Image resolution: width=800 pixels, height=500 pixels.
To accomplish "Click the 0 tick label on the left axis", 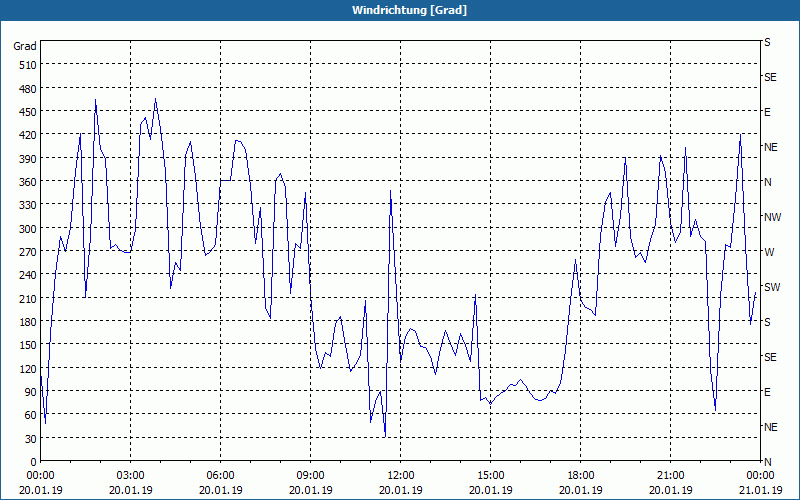I will click(34, 462).
